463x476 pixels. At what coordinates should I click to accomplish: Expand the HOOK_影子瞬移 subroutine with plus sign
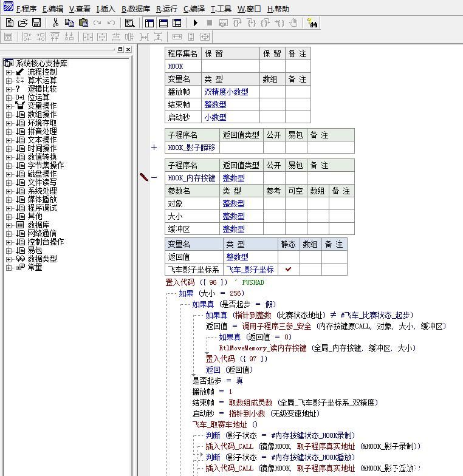(154, 147)
